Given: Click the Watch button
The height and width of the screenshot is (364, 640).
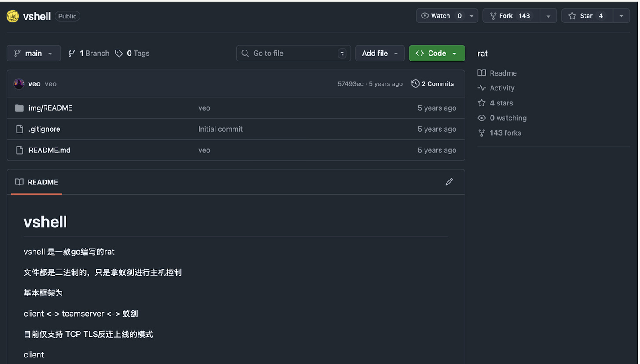Looking at the screenshot, I should pos(441,16).
